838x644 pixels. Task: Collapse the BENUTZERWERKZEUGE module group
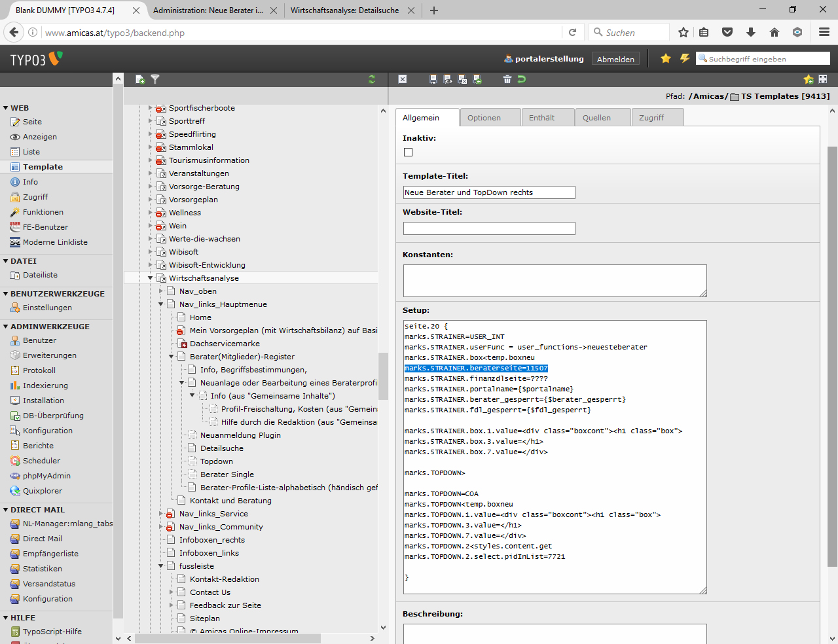5,294
